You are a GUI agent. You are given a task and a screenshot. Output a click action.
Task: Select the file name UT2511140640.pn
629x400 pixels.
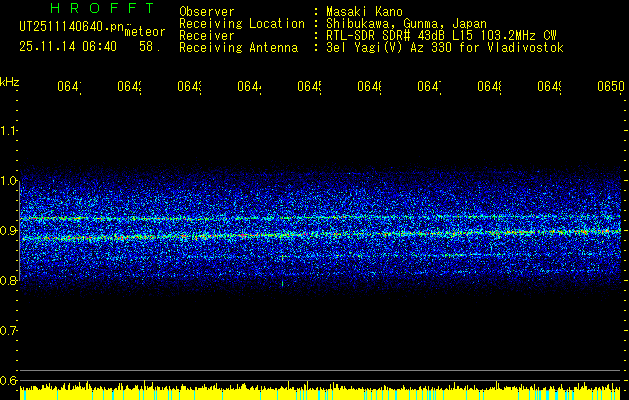(x=72, y=27)
